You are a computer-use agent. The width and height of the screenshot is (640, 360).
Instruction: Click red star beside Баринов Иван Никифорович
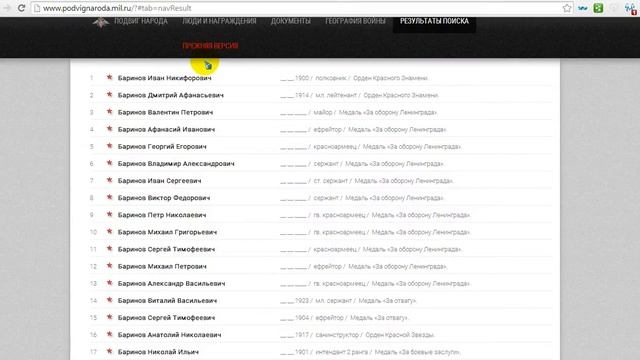(109, 77)
